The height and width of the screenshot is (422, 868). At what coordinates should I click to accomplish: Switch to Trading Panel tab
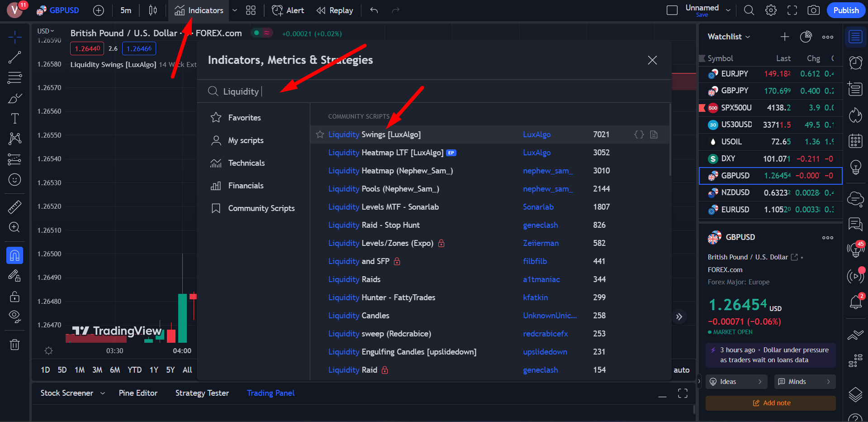click(270, 393)
